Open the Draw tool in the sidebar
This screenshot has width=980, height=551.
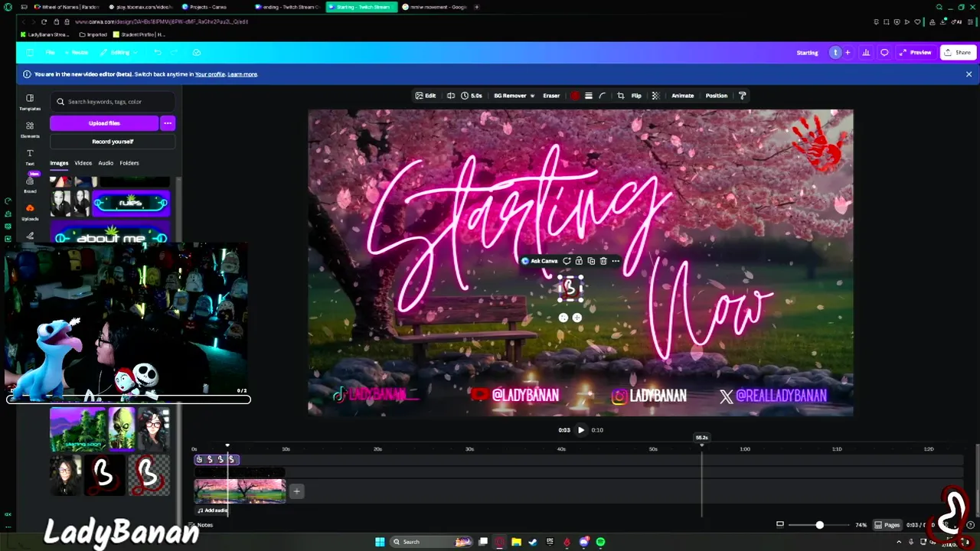coord(30,236)
